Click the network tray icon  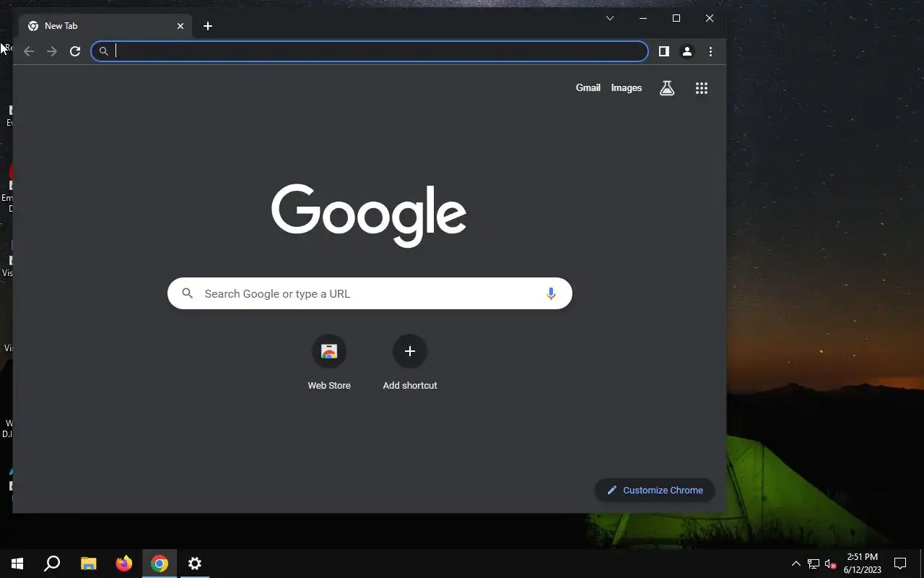click(814, 564)
